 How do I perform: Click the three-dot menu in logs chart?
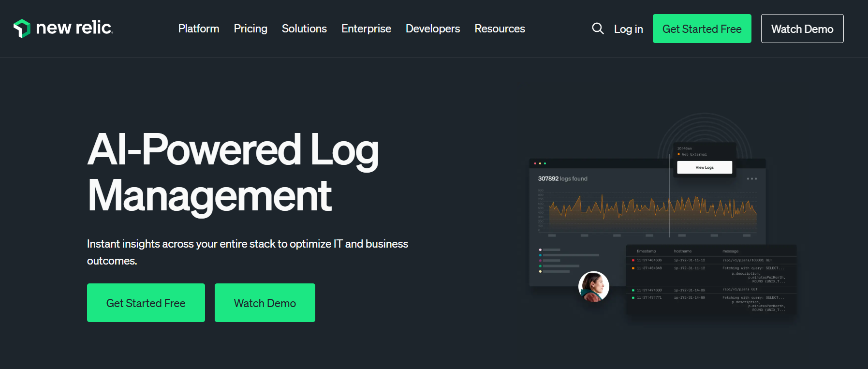pos(751,179)
